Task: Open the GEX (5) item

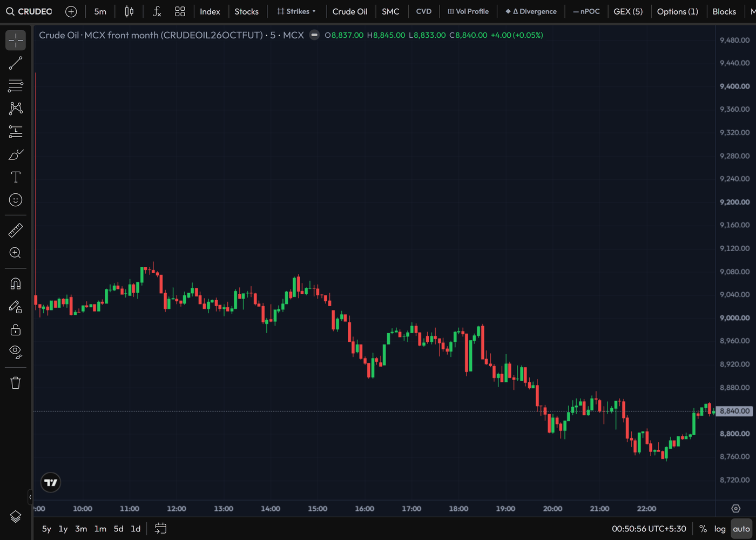Action: coord(628,11)
